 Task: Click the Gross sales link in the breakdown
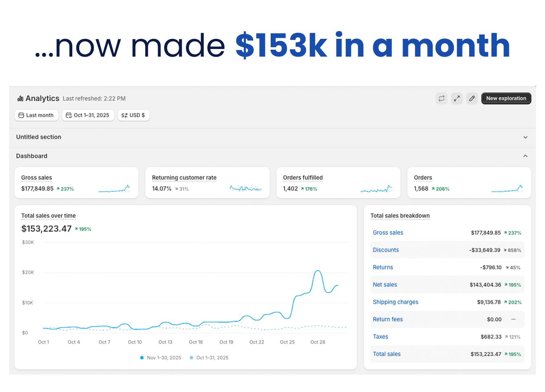(x=388, y=233)
